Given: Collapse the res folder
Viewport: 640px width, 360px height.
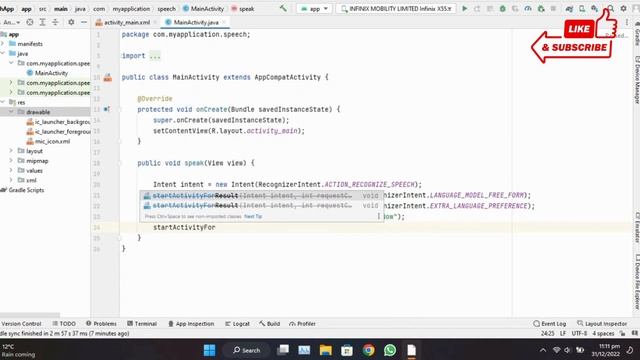Looking at the screenshot, I should click(3, 102).
